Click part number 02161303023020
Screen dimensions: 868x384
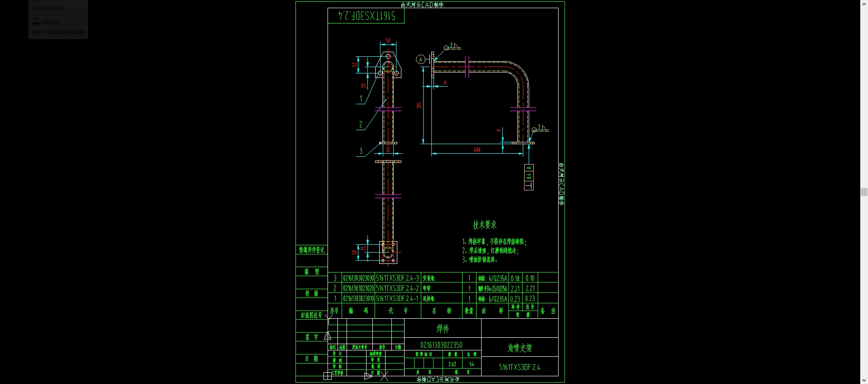click(358, 288)
